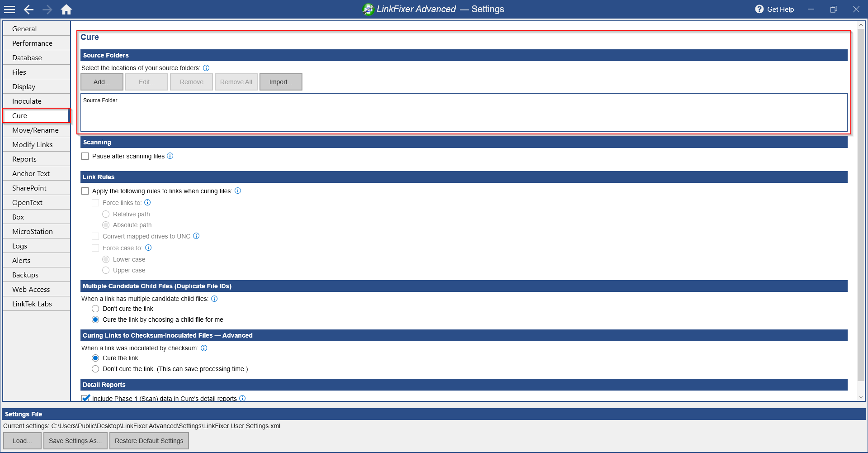The width and height of the screenshot is (868, 453).
Task: Click the LinkFixer Advanced logo icon
Action: (x=368, y=9)
